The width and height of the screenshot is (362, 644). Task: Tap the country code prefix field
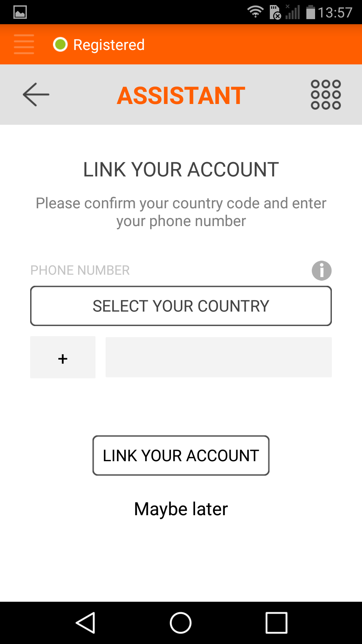63,358
